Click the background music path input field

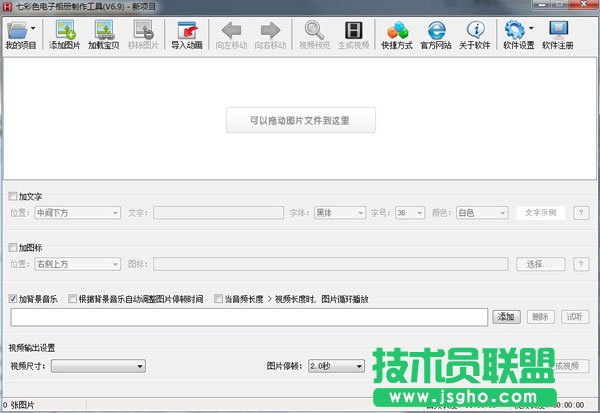click(x=249, y=317)
